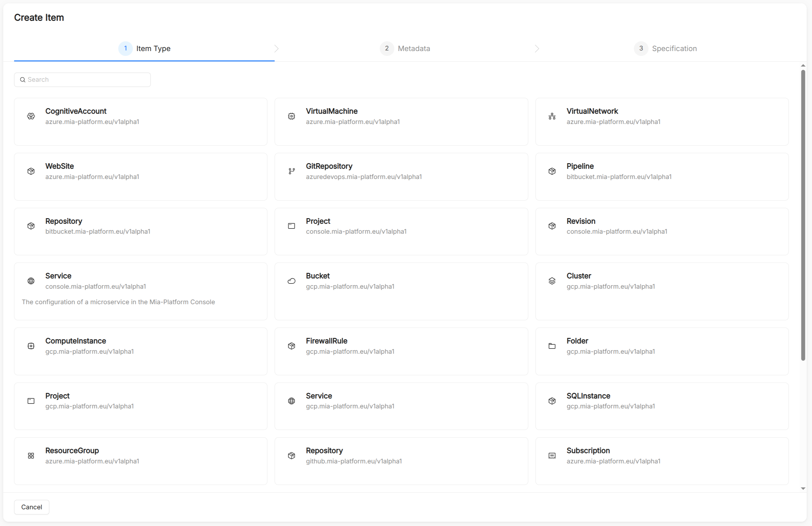Go to the Metadata step
The width and height of the screenshot is (812, 526).
point(405,49)
